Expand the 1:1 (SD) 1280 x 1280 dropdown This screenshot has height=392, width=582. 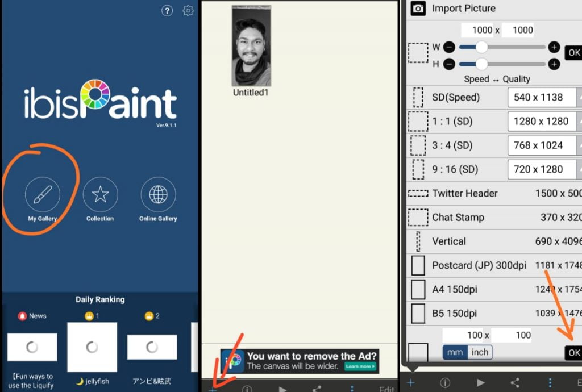tap(543, 122)
